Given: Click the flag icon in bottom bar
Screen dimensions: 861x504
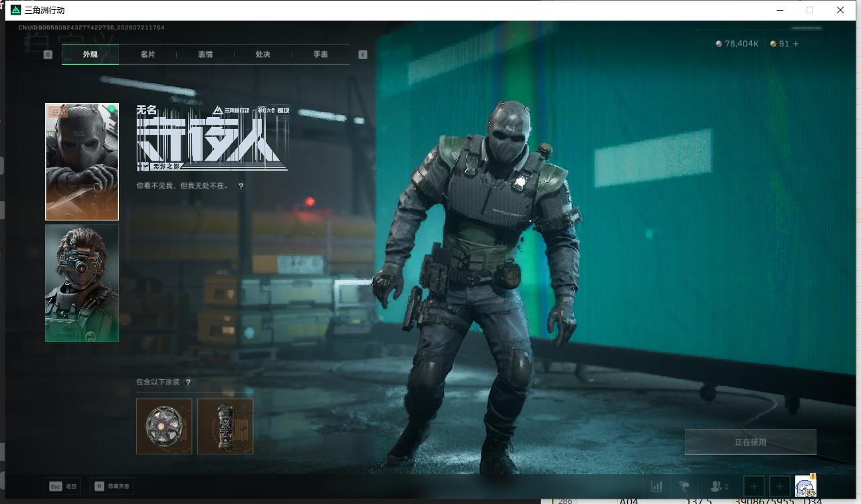Looking at the screenshot, I should (684, 486).
